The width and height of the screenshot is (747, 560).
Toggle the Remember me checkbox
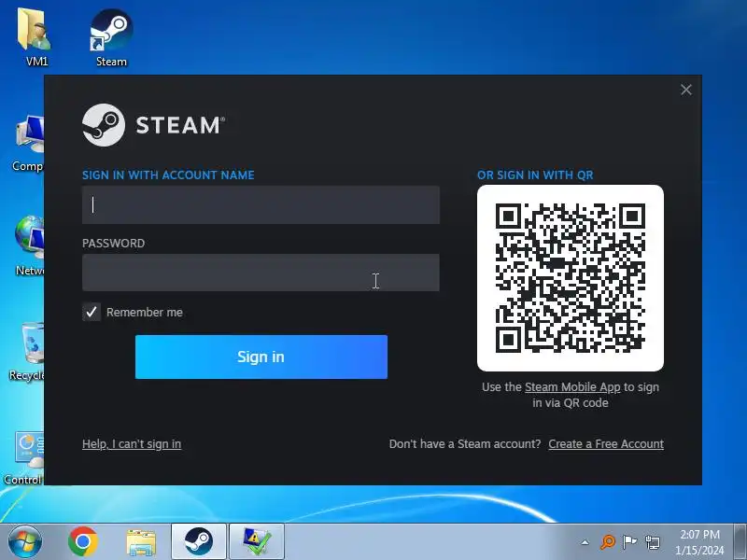coord(92,312)
